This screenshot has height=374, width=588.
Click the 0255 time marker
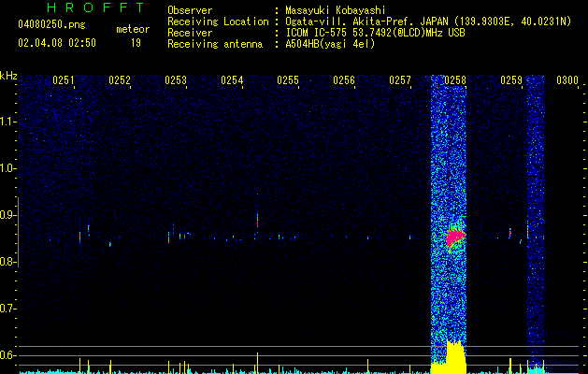[x=288, y=80]
